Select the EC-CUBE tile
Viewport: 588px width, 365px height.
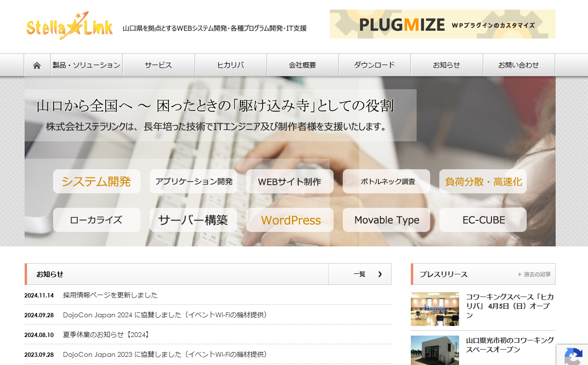pos(483,220)
